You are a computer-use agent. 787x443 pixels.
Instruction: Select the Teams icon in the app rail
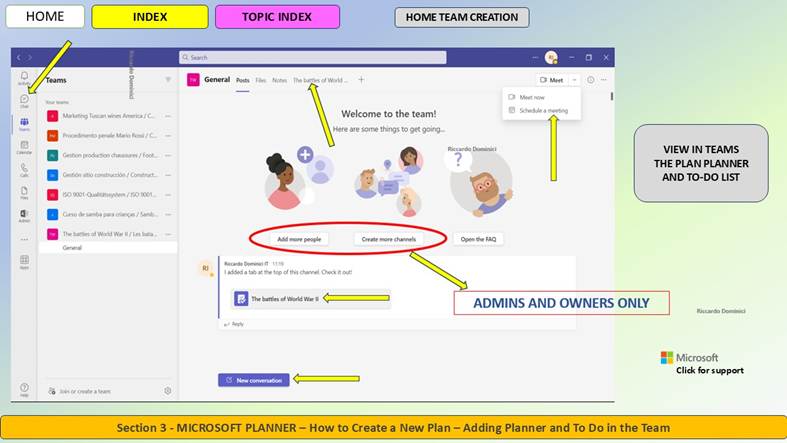pos(24,123)
